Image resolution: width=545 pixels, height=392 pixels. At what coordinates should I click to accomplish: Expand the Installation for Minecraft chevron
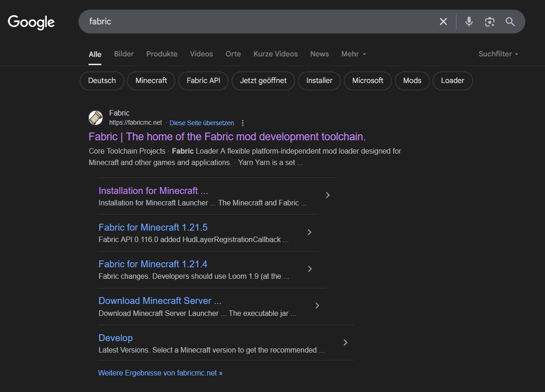(328, 195)
